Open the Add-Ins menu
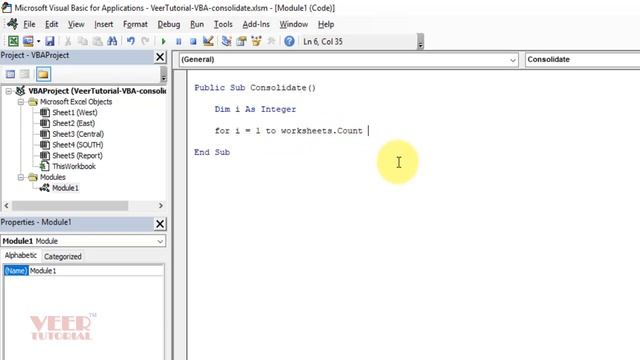This screenshot has width=640, height=360. 256,24
